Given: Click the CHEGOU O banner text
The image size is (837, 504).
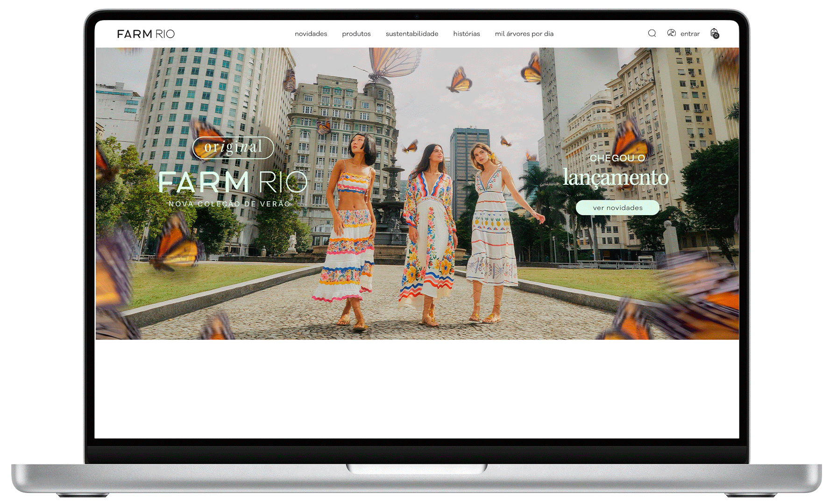Looking at the screenshot, I should (x=617, y=158).
